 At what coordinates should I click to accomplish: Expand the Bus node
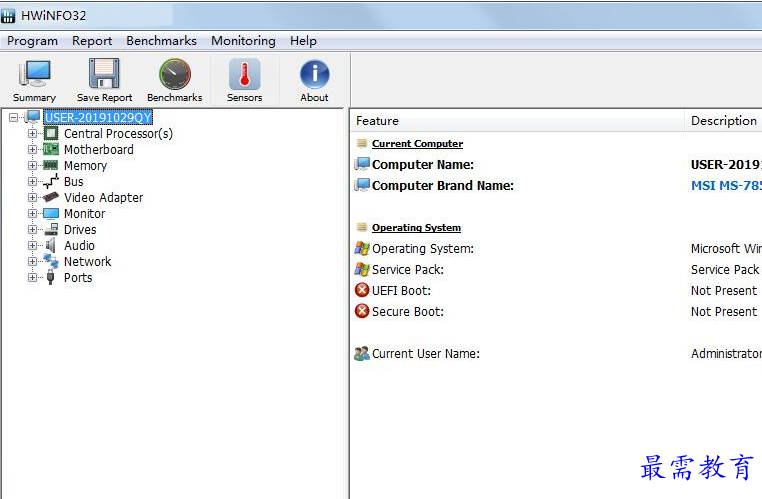(32, 181)
